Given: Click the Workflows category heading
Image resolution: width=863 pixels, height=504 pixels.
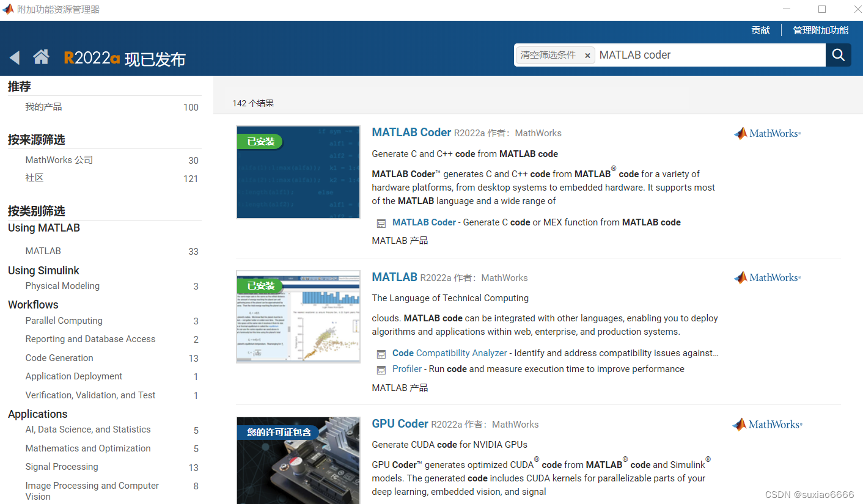Looking at the screenshot, I should coord(33,304).
